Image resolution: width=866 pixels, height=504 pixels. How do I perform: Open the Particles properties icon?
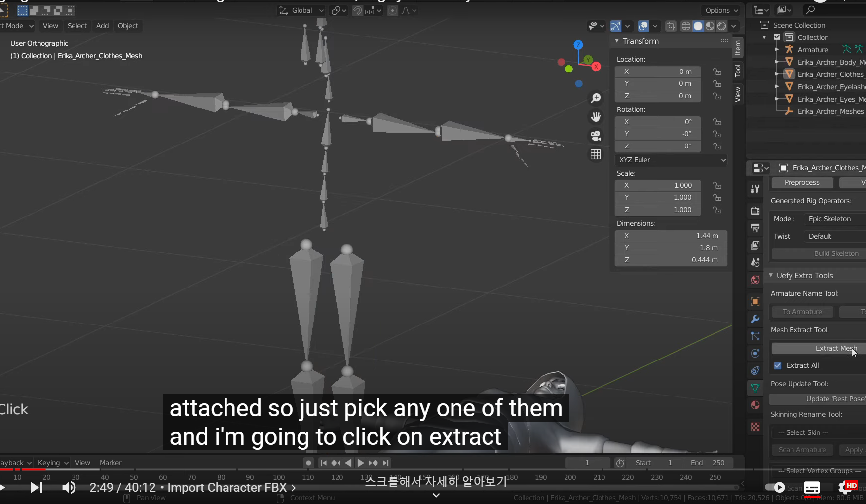point(755,336)
